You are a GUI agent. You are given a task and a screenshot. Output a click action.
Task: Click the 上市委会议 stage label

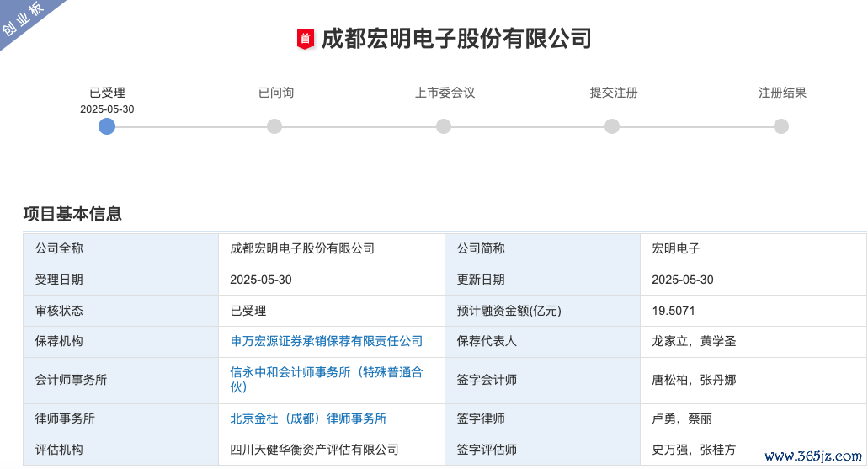tap(445, 93)
